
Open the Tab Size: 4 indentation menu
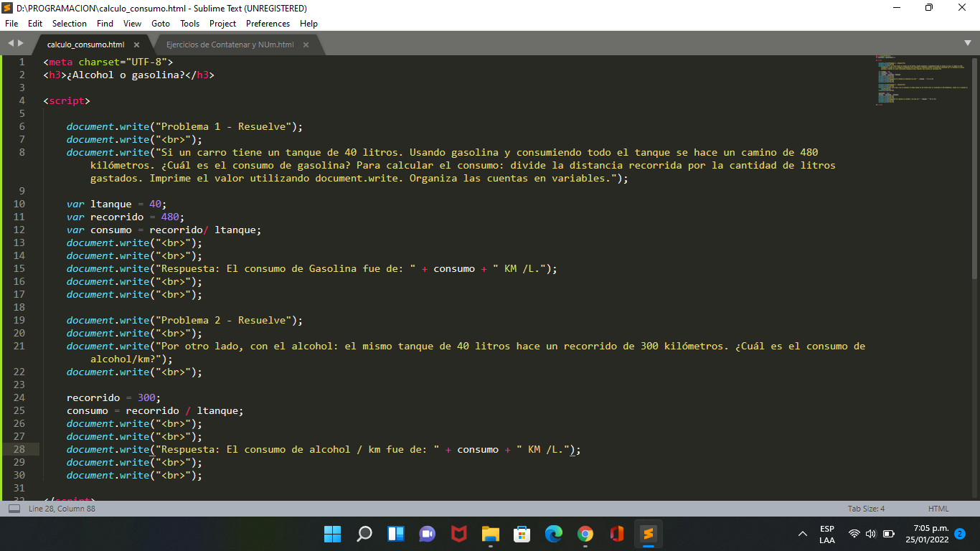tap(866, 509)
